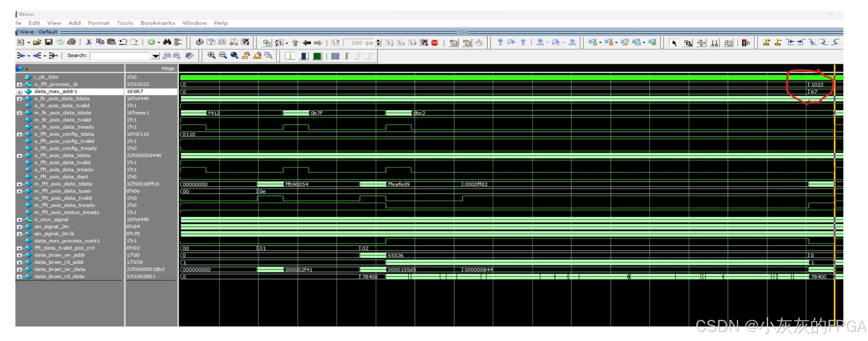Open the Add menu
The height and width of the screenshot is (341, 868).
click(x=74, y=23)
